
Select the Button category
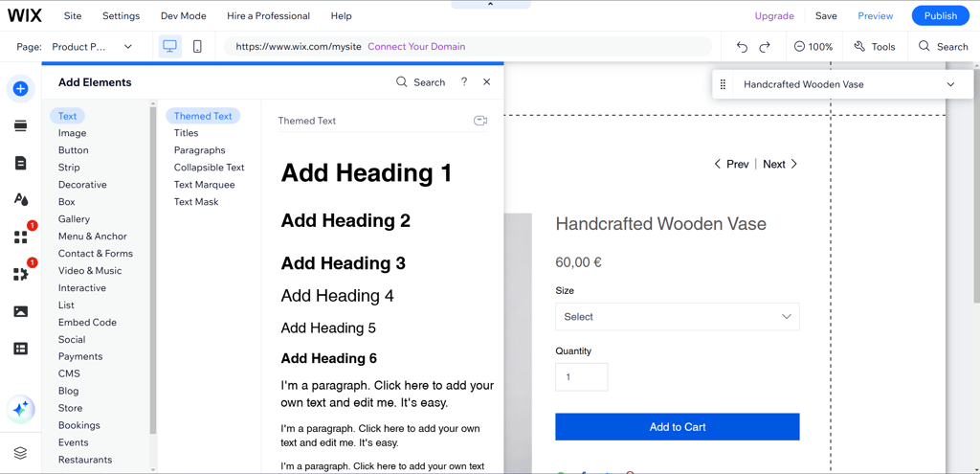(x=73, y=150)
